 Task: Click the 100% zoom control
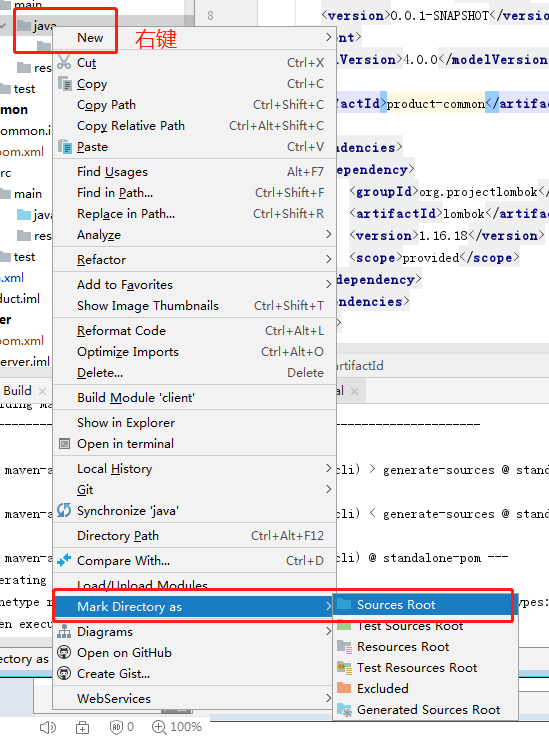[x=177, y=726]
